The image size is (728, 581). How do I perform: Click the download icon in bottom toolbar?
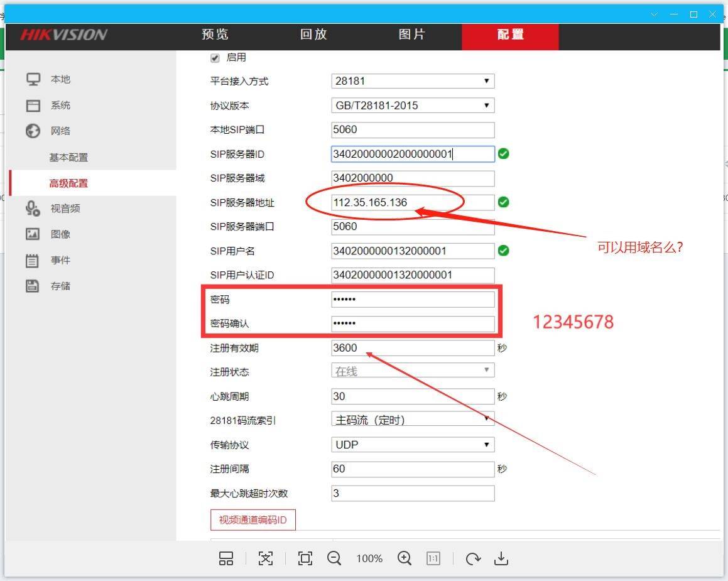(503, 558)
